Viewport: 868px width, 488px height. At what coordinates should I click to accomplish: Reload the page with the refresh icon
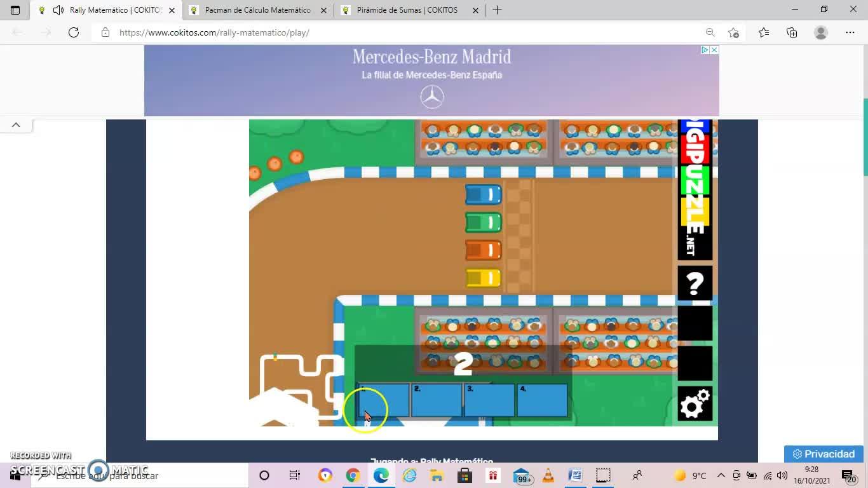[x=74, y=32]
